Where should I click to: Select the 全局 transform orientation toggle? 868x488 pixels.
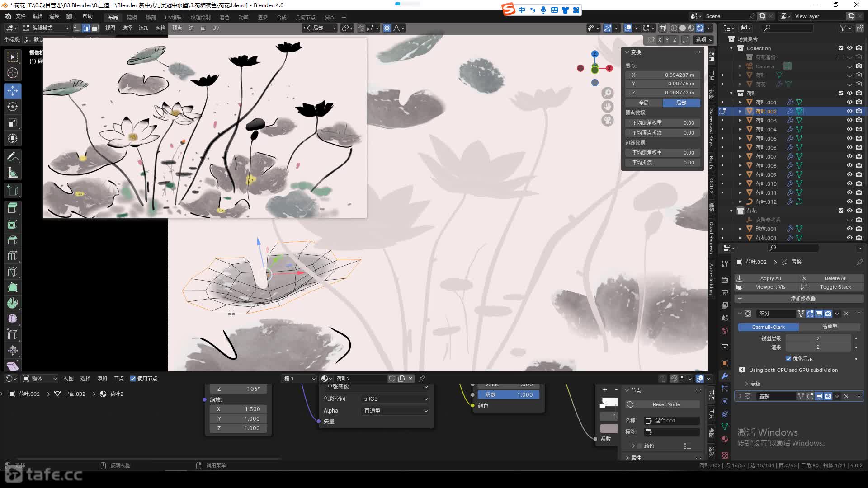tap(644, 103)
